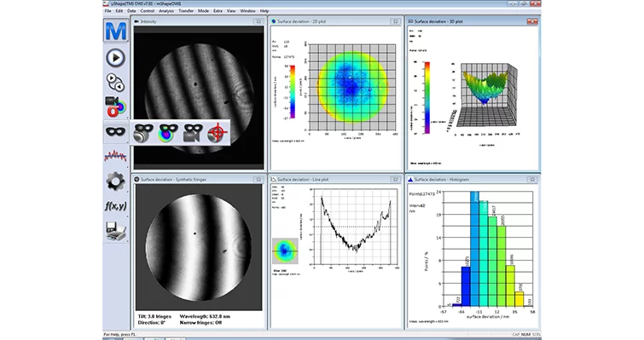Viewport: 644px width, 340px height.
Task: Close the 3D Surface deviation plot panel
Action: click(x=532, y=21)
